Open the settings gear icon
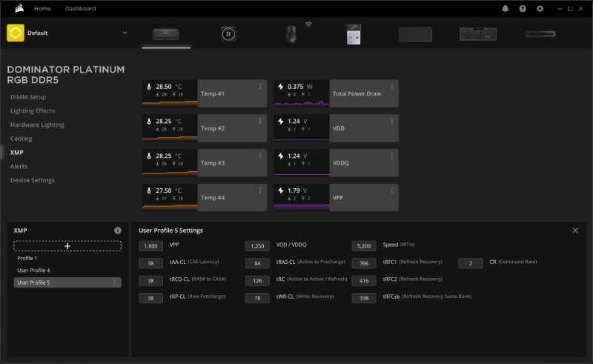The height and width of the screenshot is (364, 593). [540, 8]
